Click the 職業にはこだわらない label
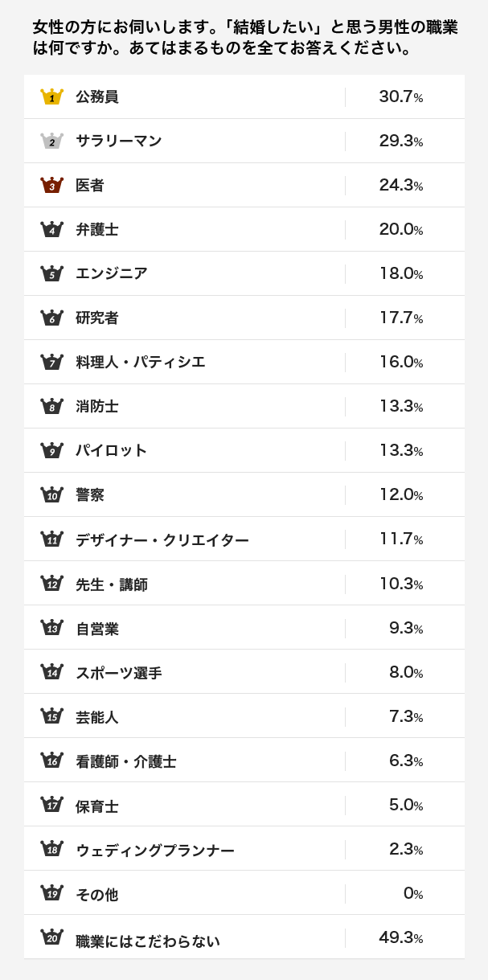 click(148, 941)
